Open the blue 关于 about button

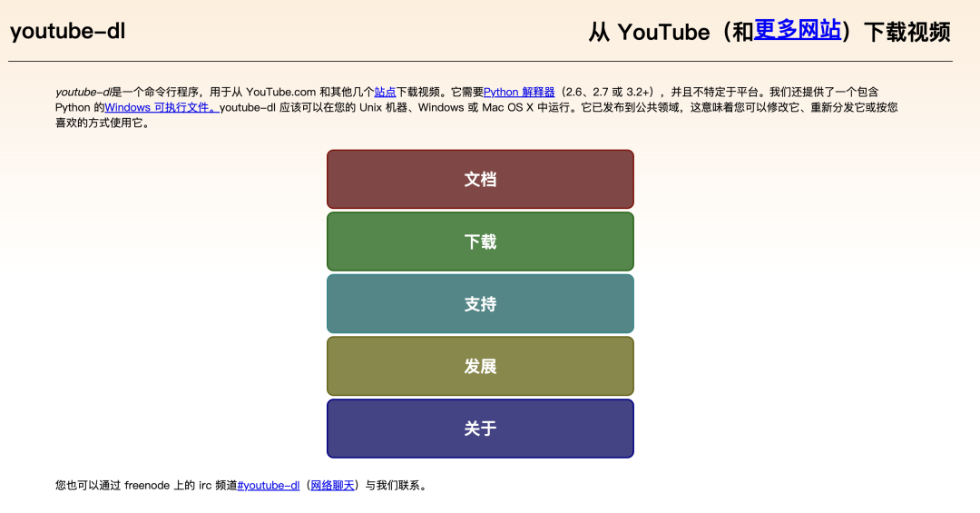pyautogui.click(x=480, y=429)
